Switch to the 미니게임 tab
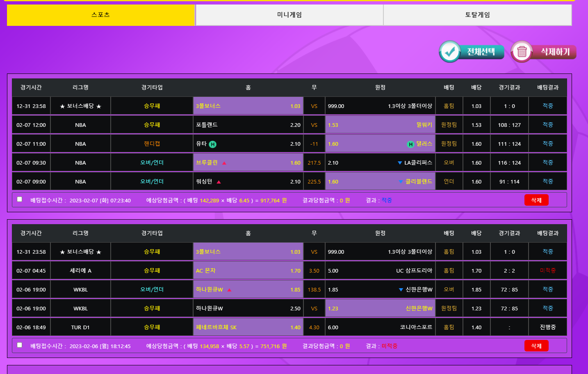Image resolution: width=588 pixels, height=374 pixels. coord(289,15)
